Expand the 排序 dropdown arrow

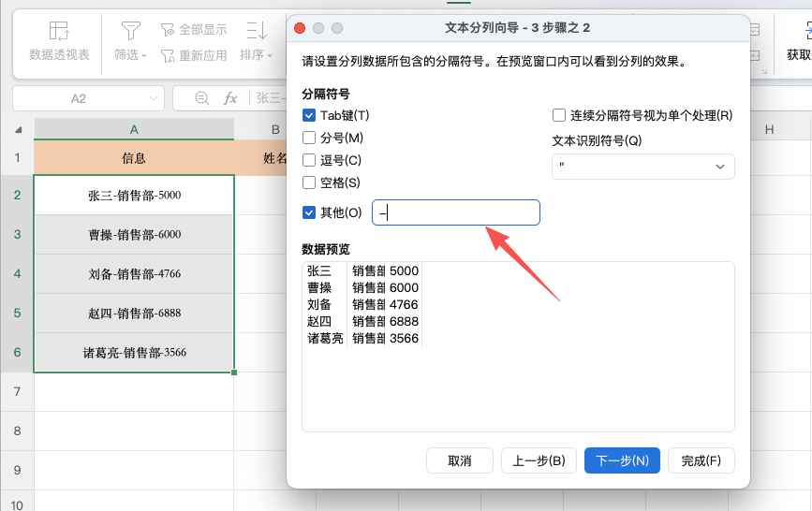(270, 55)
